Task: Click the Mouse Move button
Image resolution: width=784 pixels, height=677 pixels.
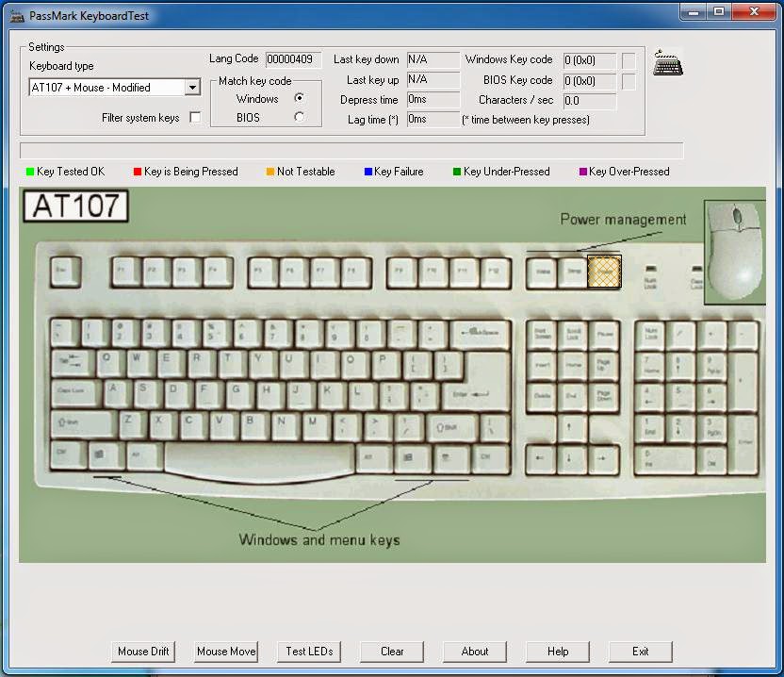Action: (x=226, y=652)
